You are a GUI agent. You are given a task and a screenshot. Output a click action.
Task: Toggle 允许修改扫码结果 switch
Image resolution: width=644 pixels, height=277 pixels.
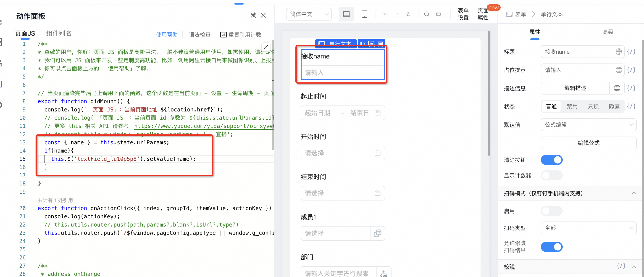click(552, 247)
